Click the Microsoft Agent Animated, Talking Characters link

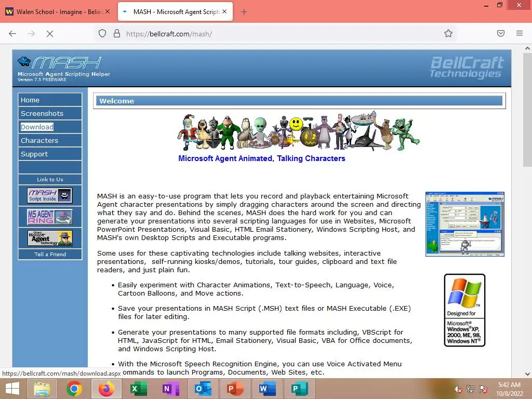pos(262,158)
